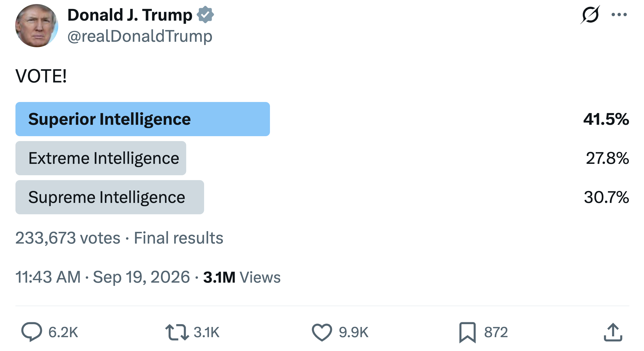This screenshot has height=351, width=644.
Task: Open the 11:43 AM Sep 19, 2026 timestamp
Action: 102,277
